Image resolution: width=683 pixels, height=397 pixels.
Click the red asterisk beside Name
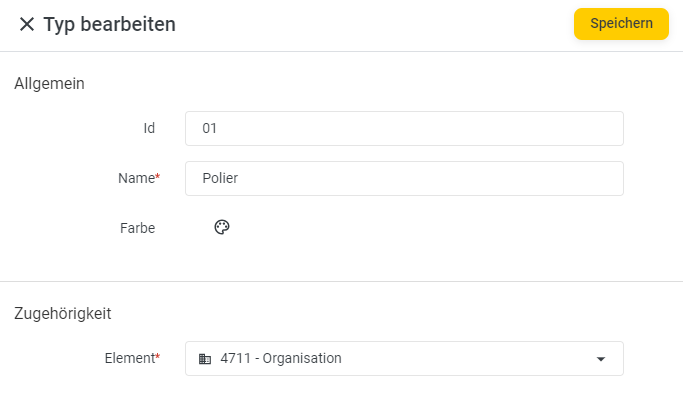(158, 176)
